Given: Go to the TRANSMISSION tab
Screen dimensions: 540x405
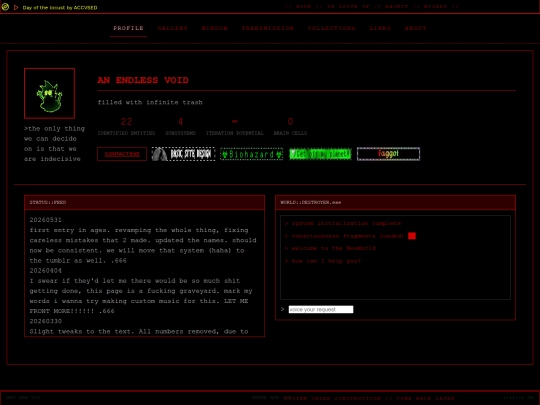Looking at the screenshot, I should click(x=268, y=28).
